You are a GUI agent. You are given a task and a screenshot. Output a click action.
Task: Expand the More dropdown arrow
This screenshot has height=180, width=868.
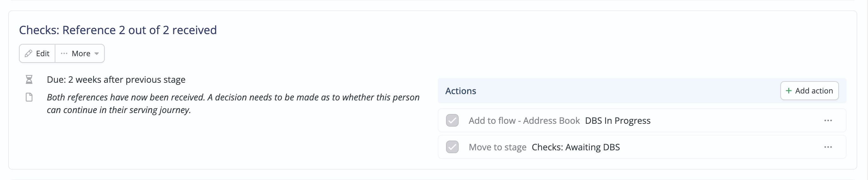click(97, 54)
